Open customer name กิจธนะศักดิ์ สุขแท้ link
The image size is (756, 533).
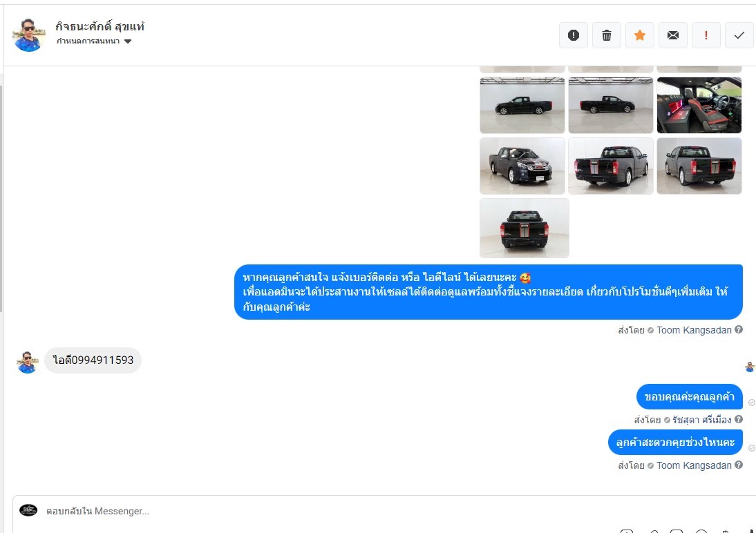100,26
